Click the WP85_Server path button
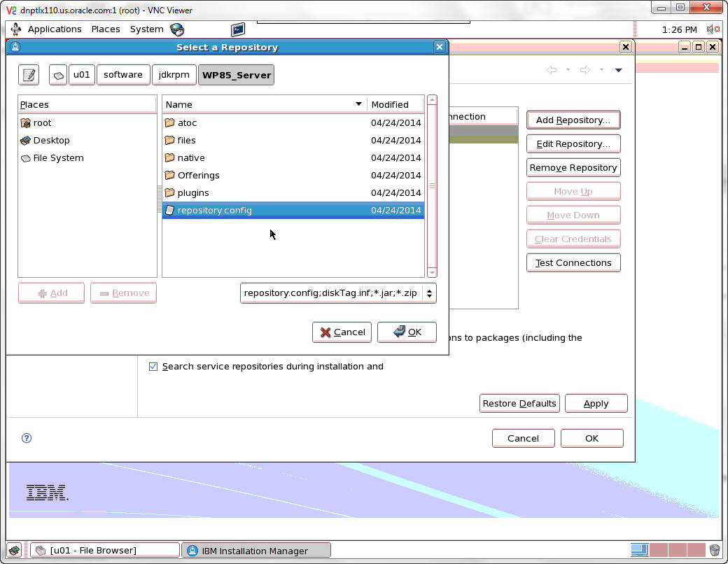 (x=237, y=75)
